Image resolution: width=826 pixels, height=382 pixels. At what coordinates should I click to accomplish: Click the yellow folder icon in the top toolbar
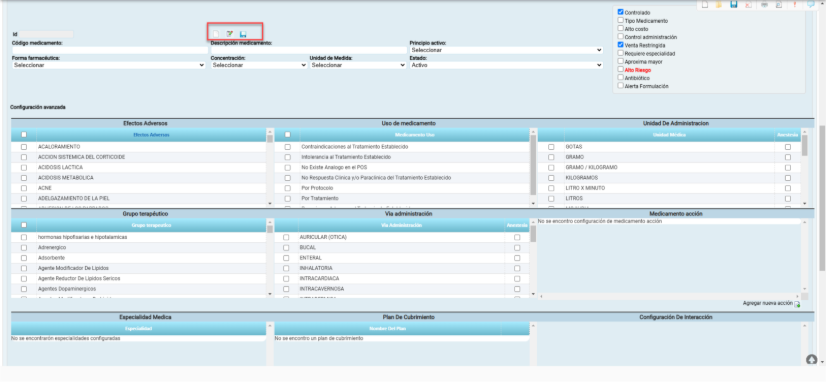click(719, 4)
